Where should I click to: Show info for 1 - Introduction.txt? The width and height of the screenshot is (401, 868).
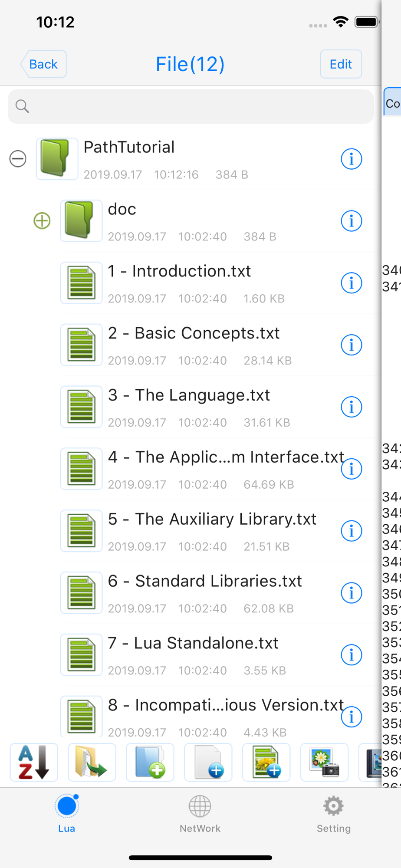pos(352,283)
